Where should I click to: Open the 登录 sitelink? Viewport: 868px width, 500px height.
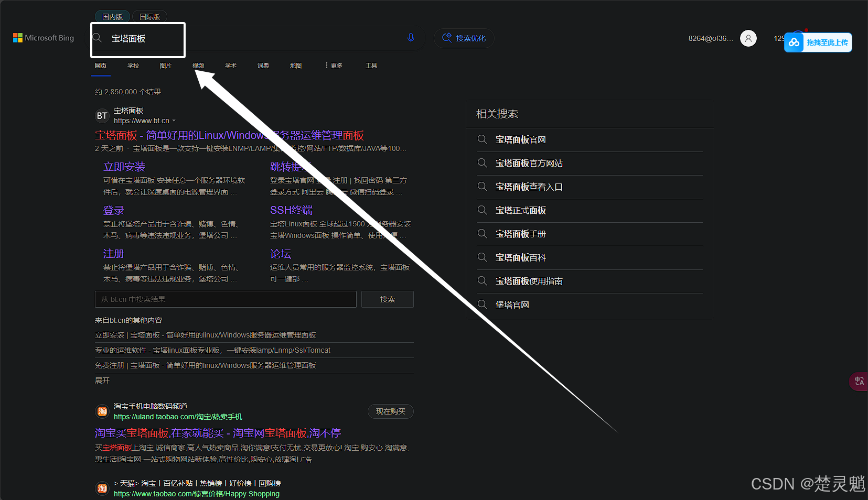114,210
